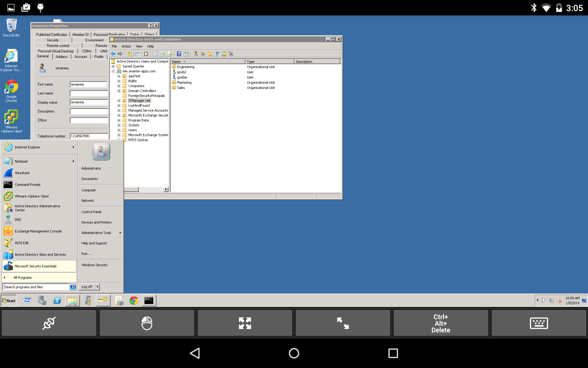The image size is (588, 368).
Task: Click the Export List toolbar icon
Action: [170, 54]
